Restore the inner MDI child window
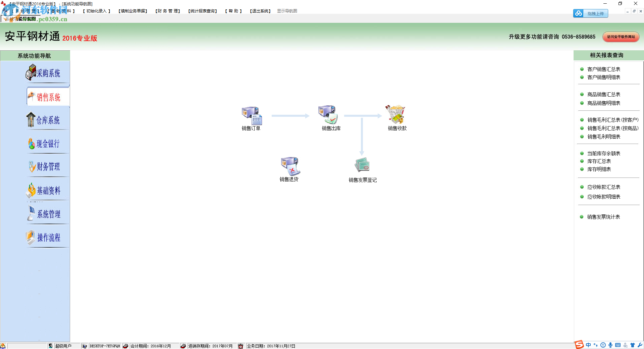 (634, 11)
